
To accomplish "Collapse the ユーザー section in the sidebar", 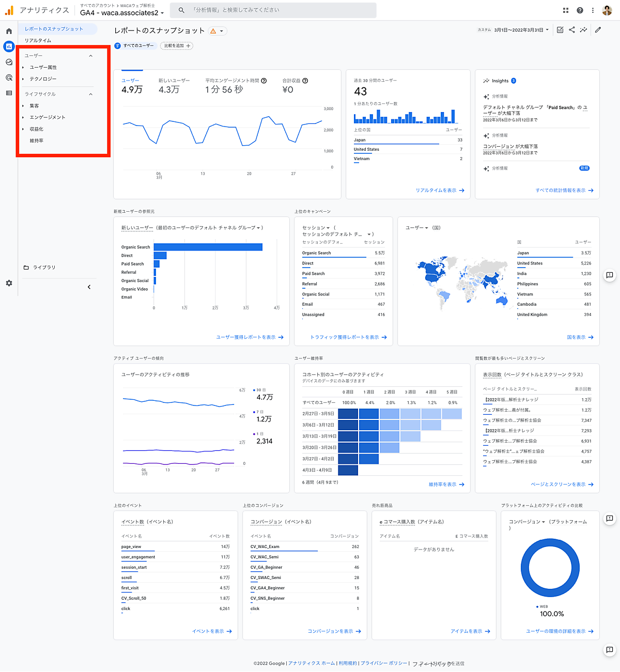I will 91,56.
